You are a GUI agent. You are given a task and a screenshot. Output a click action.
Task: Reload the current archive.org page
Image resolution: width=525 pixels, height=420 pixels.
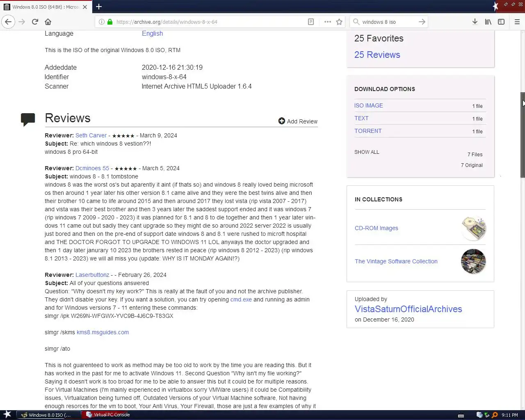point(35,22)
